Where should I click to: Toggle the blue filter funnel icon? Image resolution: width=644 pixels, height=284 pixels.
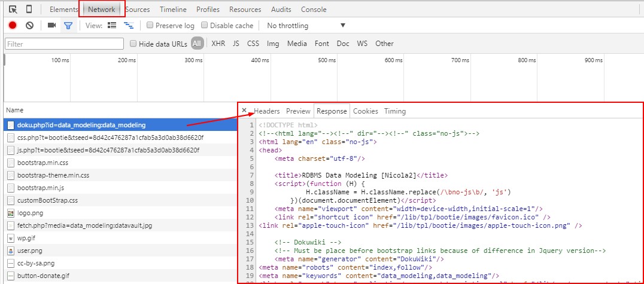coord(68,26)
